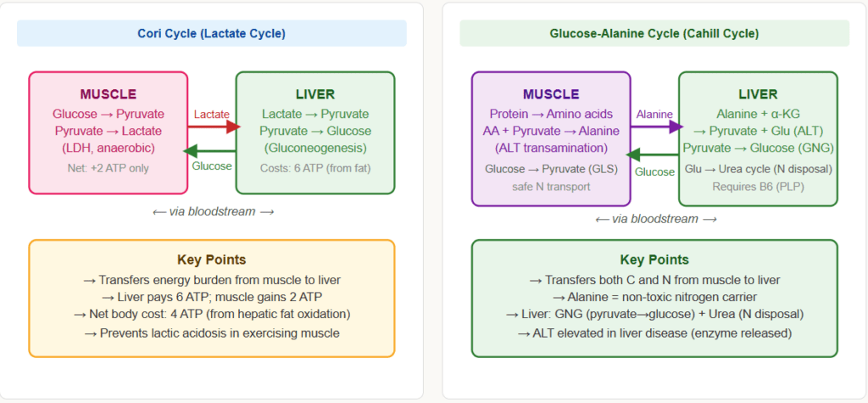Click the 'Net: +2 ATP only' note

point(108,168)
